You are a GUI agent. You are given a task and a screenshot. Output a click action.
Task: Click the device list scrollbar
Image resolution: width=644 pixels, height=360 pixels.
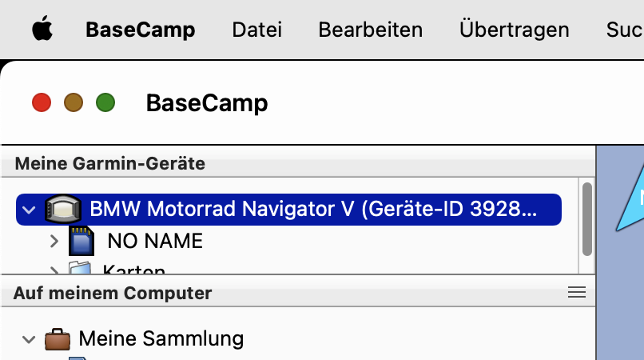tap(587, 219)
